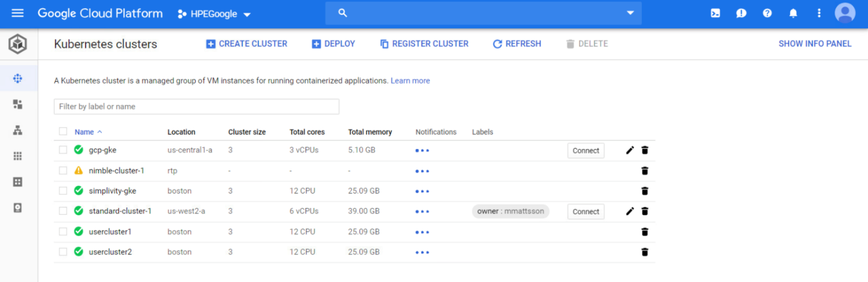The width and height of the screenshot is (868, 282).
Task: Open the help question mark icon
Action: 767,13
